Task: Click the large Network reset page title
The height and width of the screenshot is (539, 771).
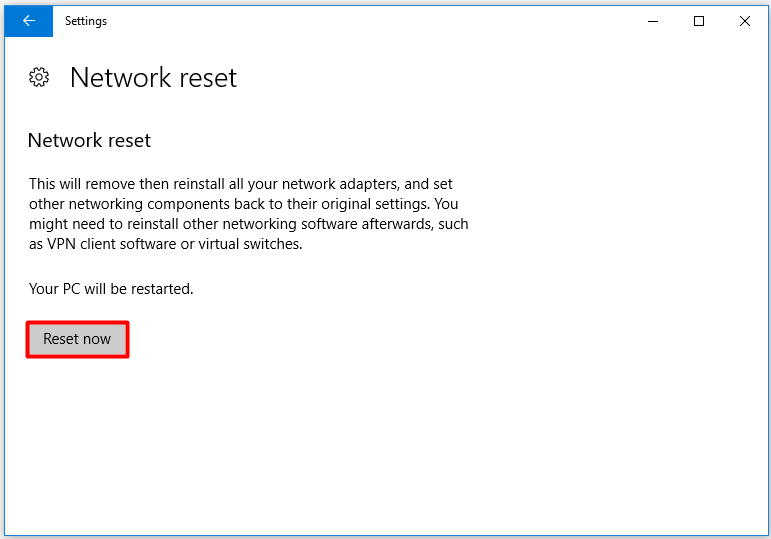Action: coord(153,78)
